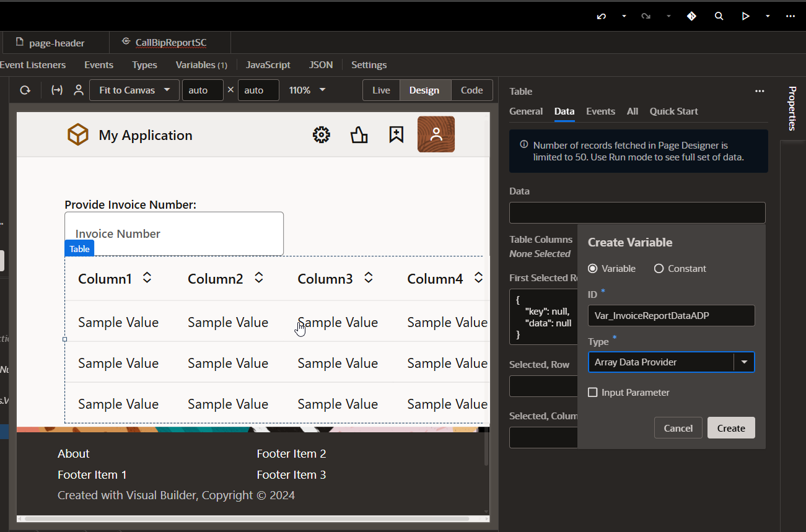Viewport: 806px width, 532px height.
Task: Open the JavaScript tab
Action: click(x=268, y=64)
